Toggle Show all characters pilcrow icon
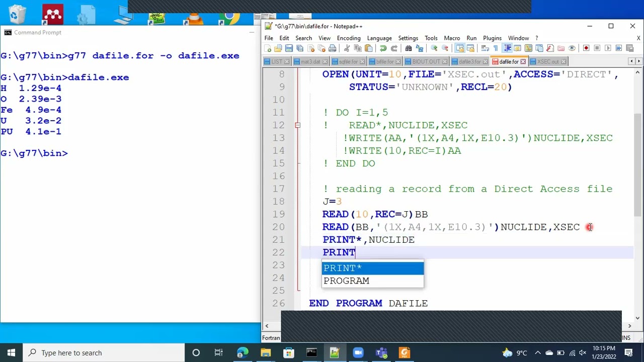 pos(496,48)
